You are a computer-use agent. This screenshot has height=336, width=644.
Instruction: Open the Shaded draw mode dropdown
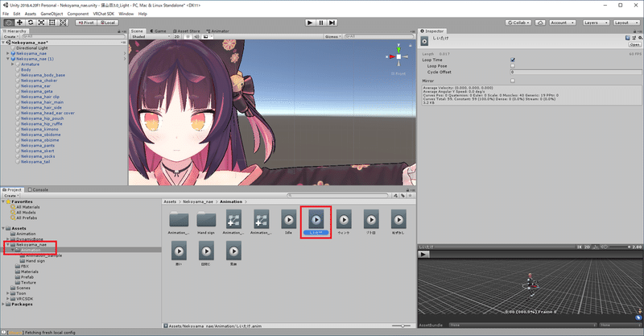[x=151, y=36]
